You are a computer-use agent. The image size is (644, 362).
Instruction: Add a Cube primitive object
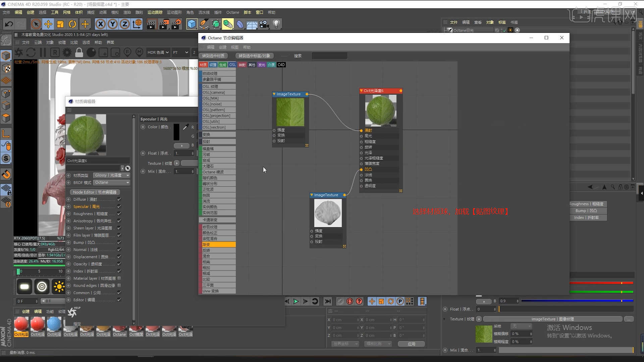point(192,24)
